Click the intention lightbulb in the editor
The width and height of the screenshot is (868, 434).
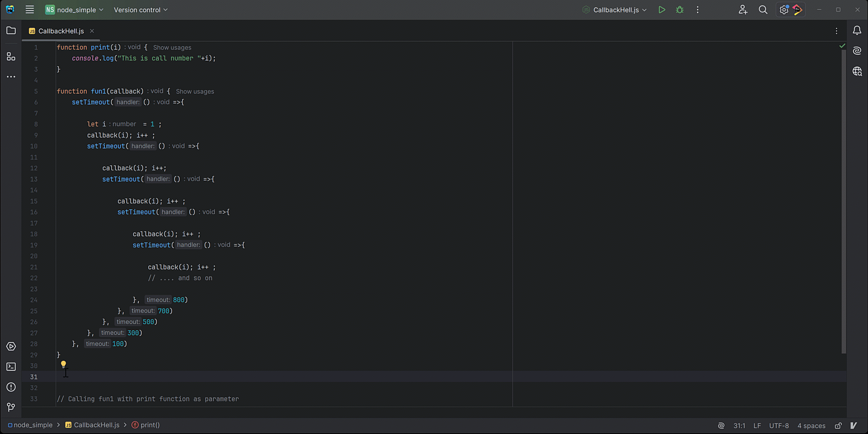tap(63, 365)
